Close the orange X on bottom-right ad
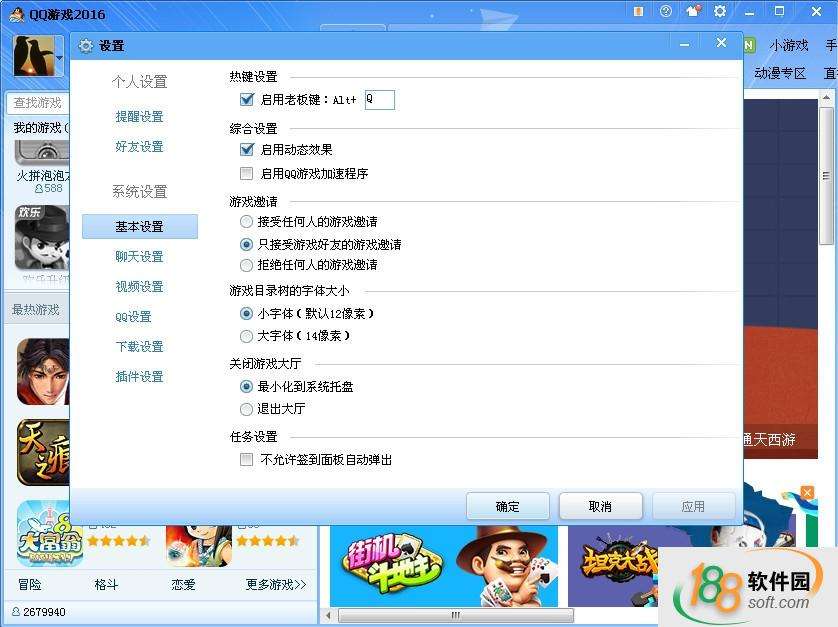Image resolution: width=838 pixels, height=627 pixels. point(807,492)
